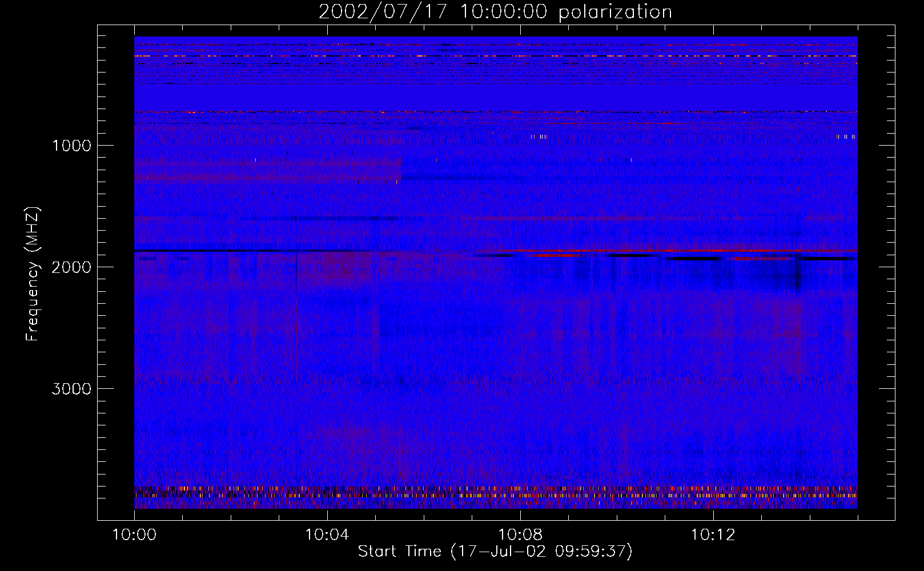Click the 1000 frequency tick label

[71, 146]
